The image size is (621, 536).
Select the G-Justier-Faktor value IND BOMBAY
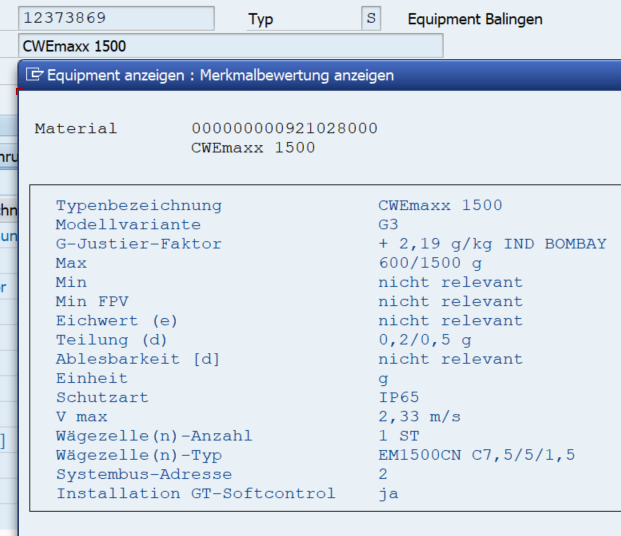point(492,244)
